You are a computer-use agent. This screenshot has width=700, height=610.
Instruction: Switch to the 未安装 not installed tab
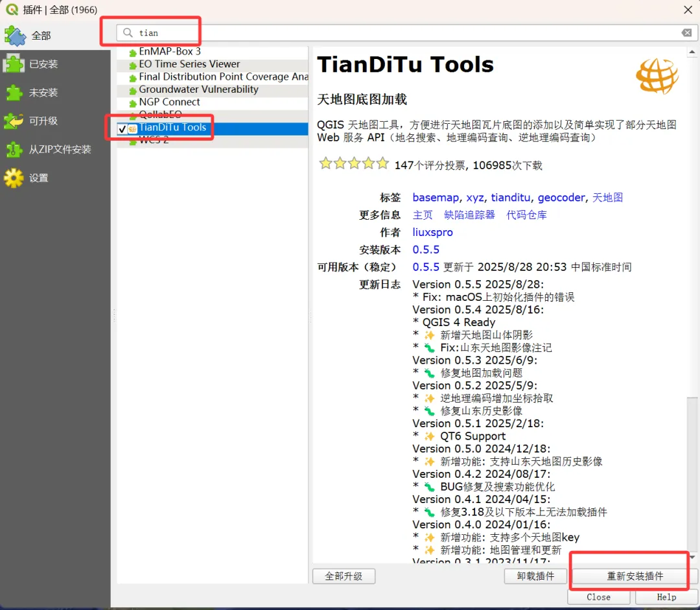coord(55,93)
